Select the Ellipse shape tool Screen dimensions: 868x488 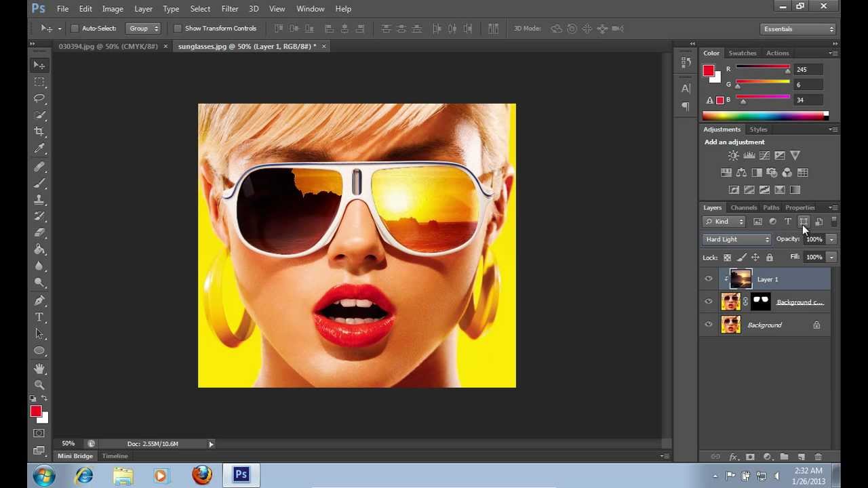click(x=39, y=350)
